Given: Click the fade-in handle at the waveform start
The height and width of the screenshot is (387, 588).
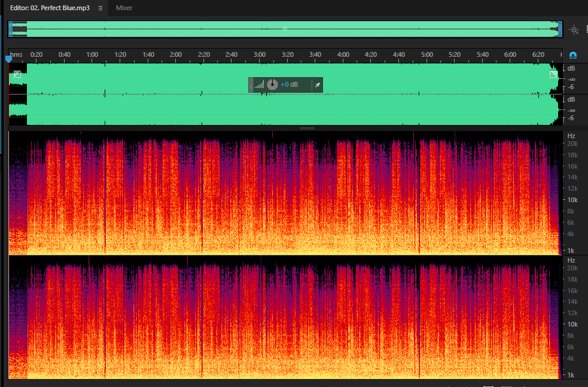Looking at the screenshot, I should click(17, 74).
